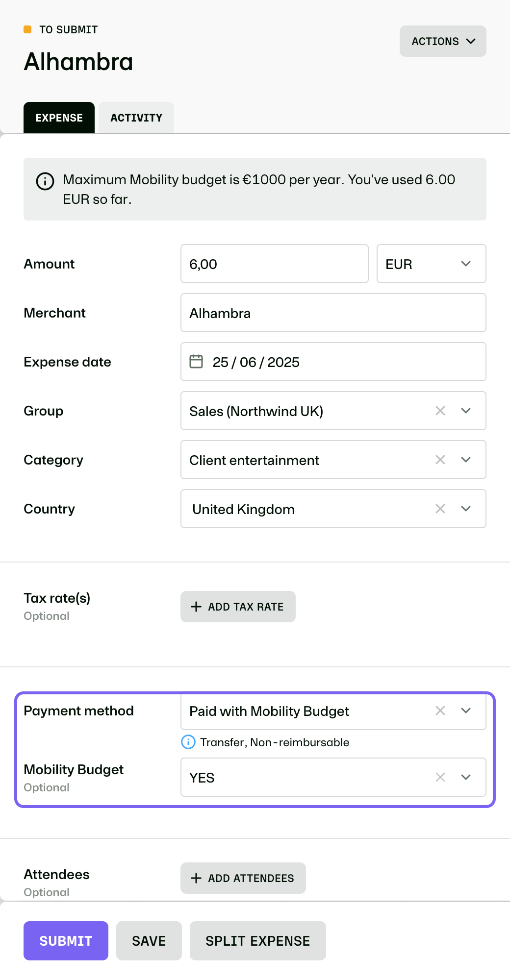Expand the Group dropdown chevron
This screenshot has width=510, height=980.
[x=466, y=411]
